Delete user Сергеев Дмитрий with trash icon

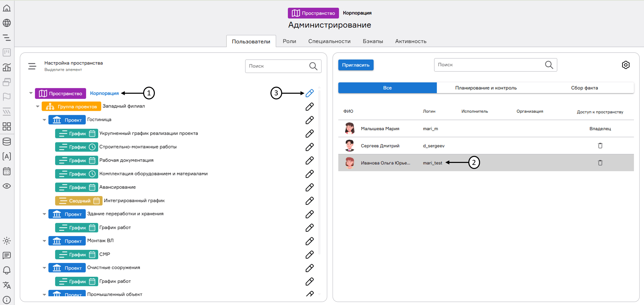click(600, 146)
